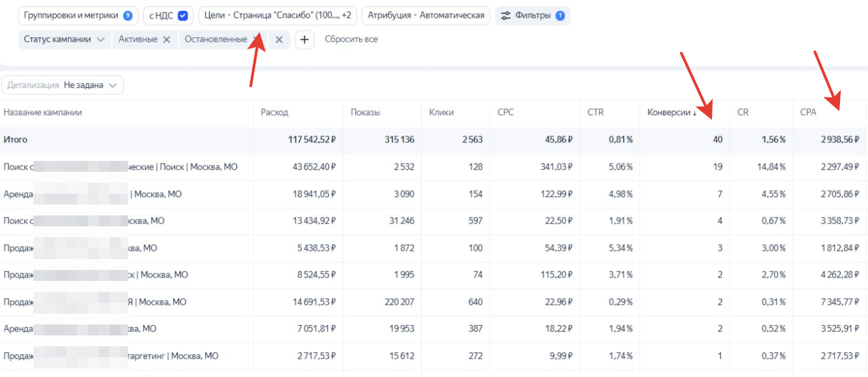
Task: Open the таргетинг Москва, МО campaign
Action: tap(111, 356)
